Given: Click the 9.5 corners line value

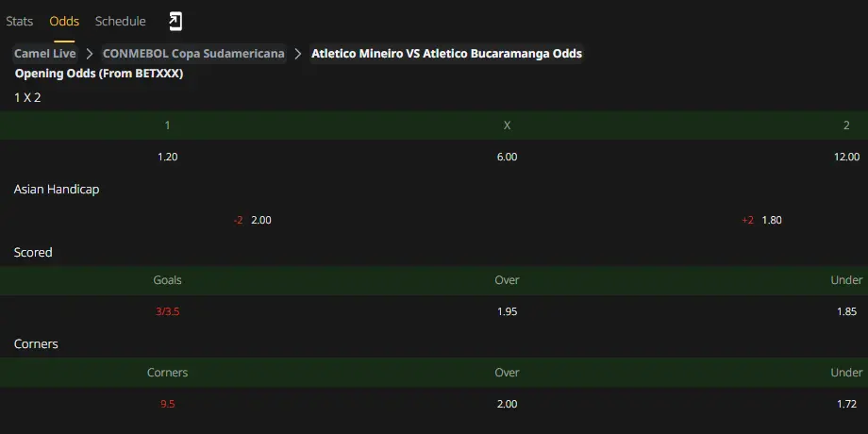Looking at the screenshot, I should [167, 404].
